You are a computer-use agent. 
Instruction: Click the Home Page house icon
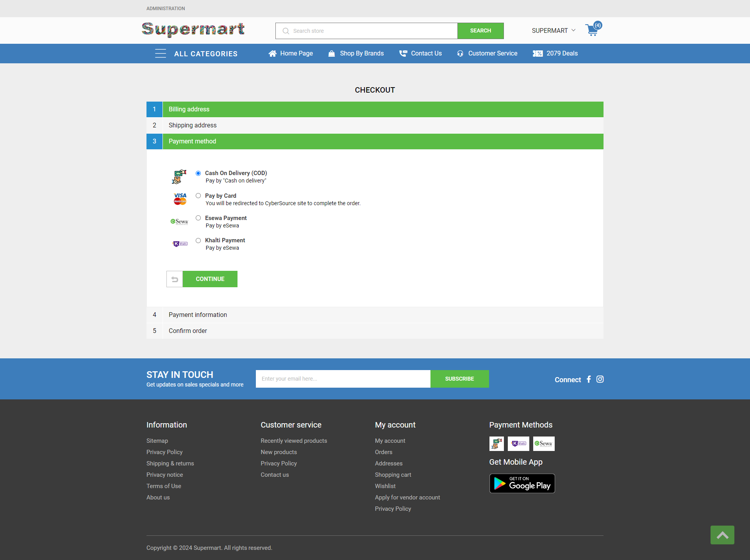point(272,54)
